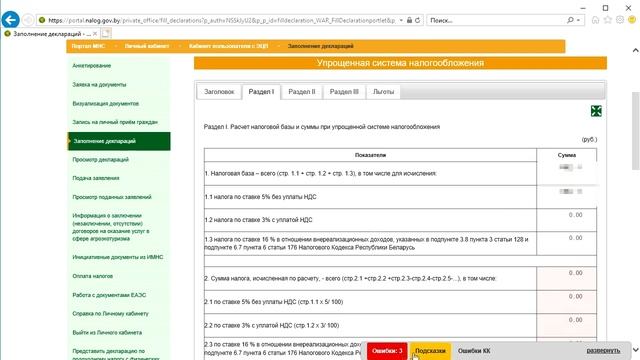Open Просмотр поданных заявлений sidebar item
This screenshot has height=360, width=640.
111,197
